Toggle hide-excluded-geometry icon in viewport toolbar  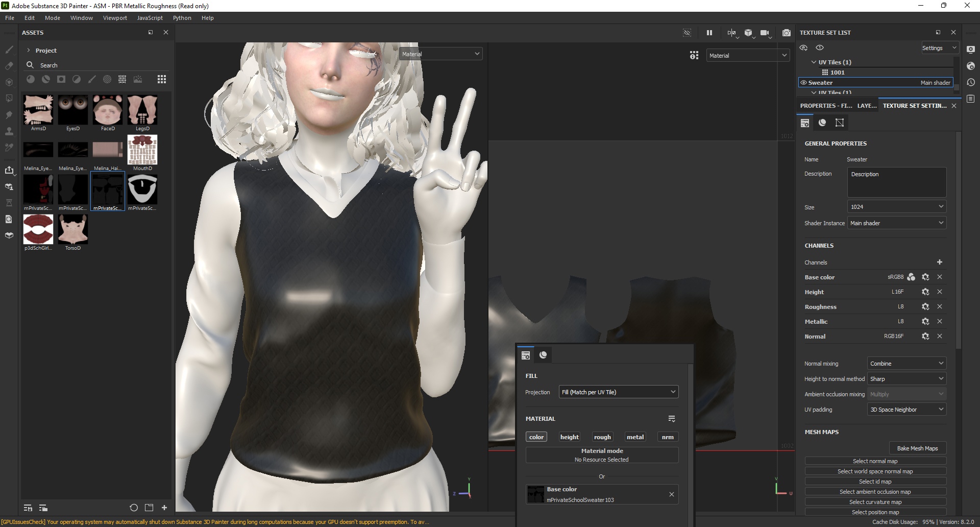687,33
